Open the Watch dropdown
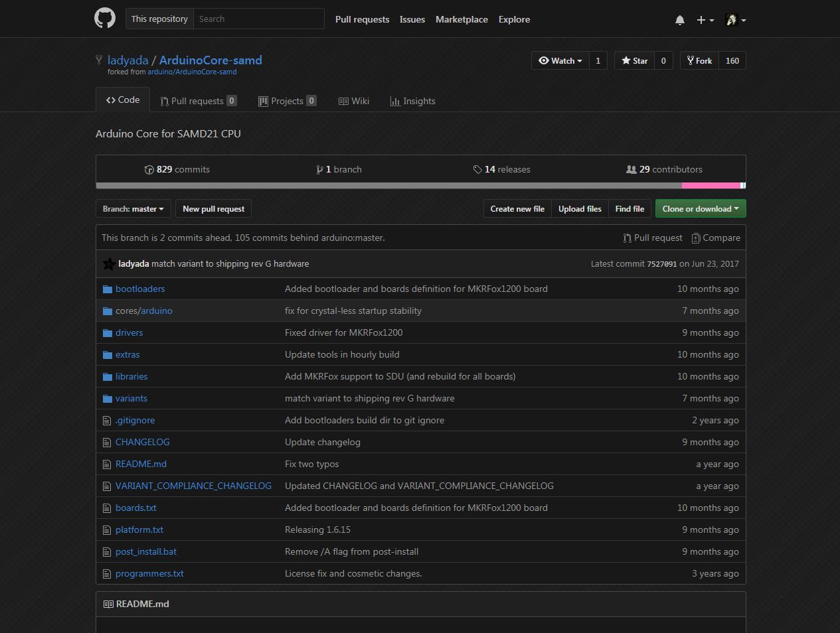This screenshot has width=840, height=633. click(559, 60)
